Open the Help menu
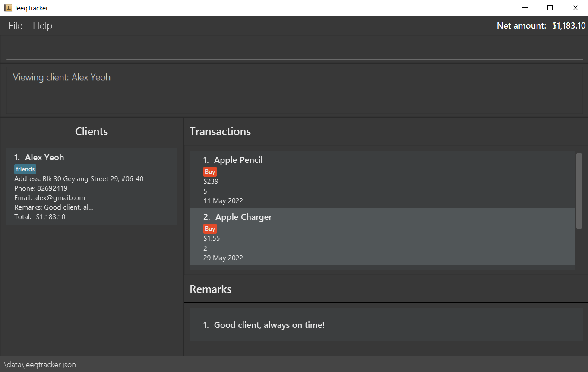This screenshot has width=588, height=372. (42, 25)
